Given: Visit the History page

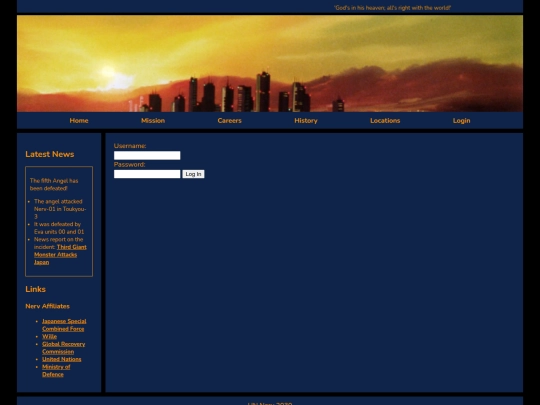Looking at the screenshot, I should tap(306, 121).
